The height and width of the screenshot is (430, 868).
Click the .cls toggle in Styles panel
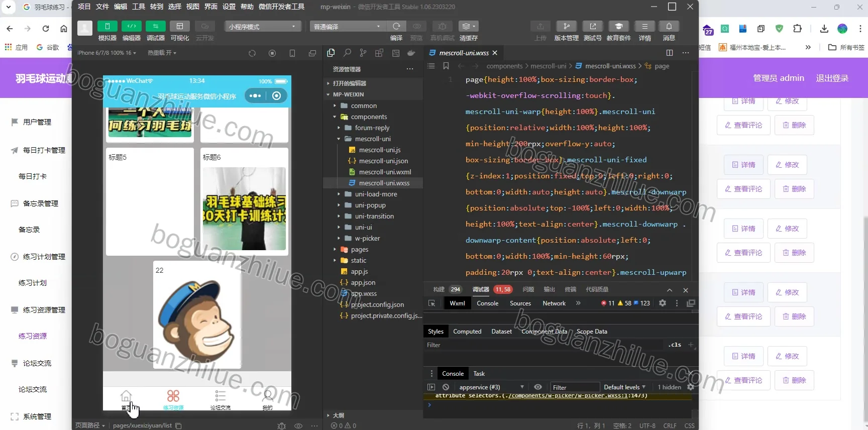(x=675, y=345)
